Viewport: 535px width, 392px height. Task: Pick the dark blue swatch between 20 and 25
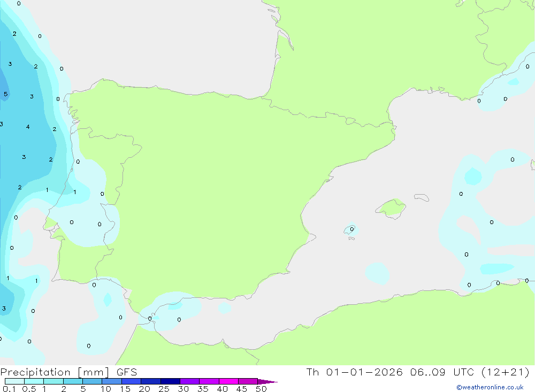tap(150, 381)
